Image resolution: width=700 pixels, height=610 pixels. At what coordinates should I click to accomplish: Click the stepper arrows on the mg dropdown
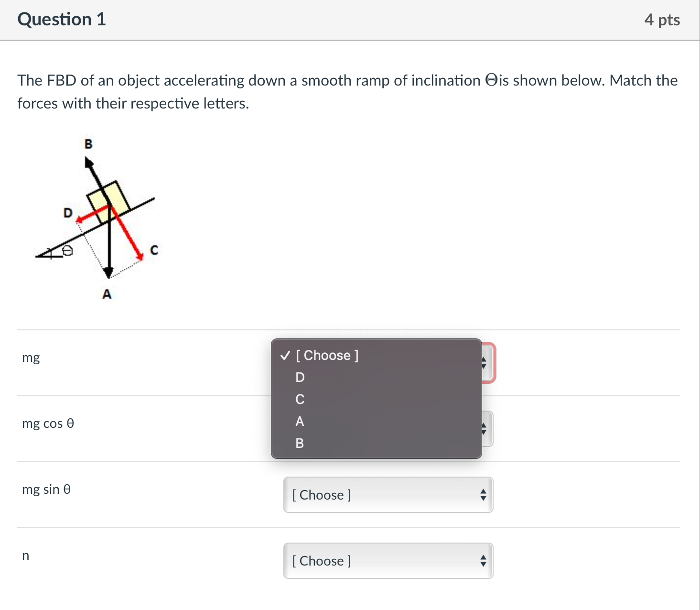pos(484,362)
